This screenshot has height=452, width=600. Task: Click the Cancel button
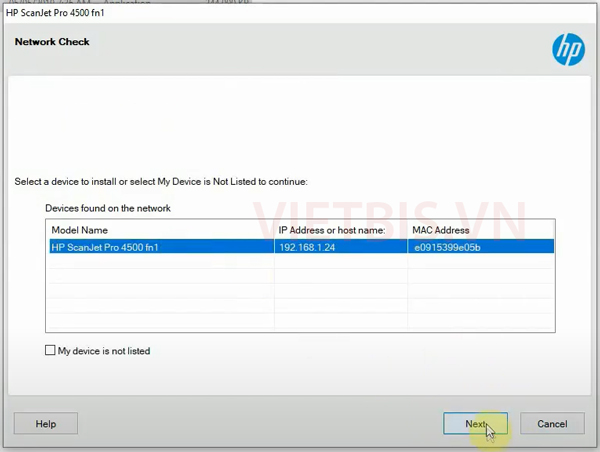pyautogui.click(x=552, y=424)
